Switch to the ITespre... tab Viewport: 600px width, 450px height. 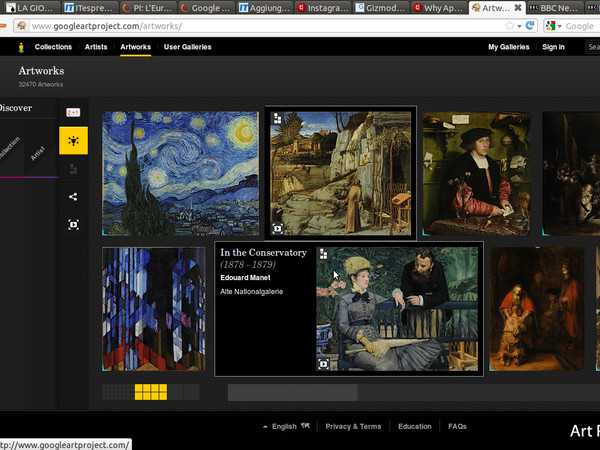tap(89, 8)
